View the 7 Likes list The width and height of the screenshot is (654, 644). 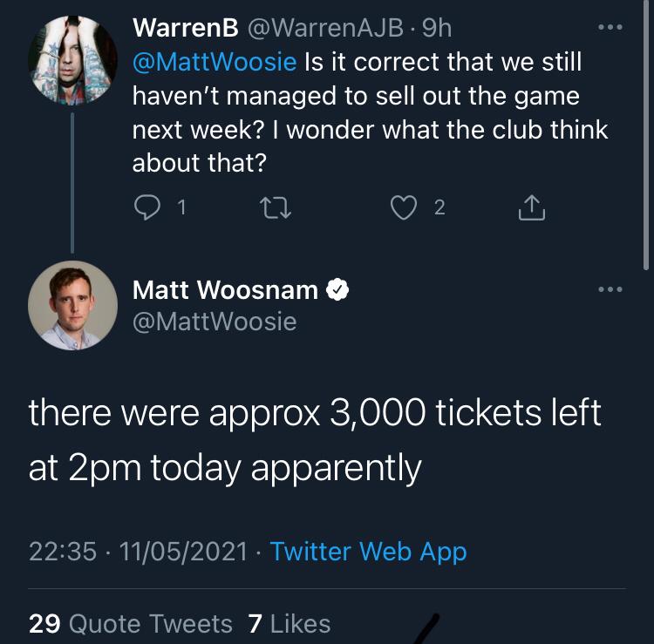pos(290,624)
